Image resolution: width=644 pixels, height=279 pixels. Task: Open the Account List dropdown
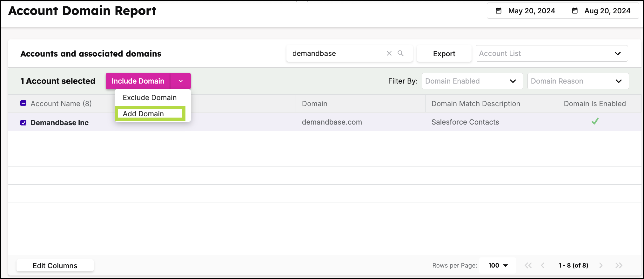pyautogui.click(x=552, y=53)
